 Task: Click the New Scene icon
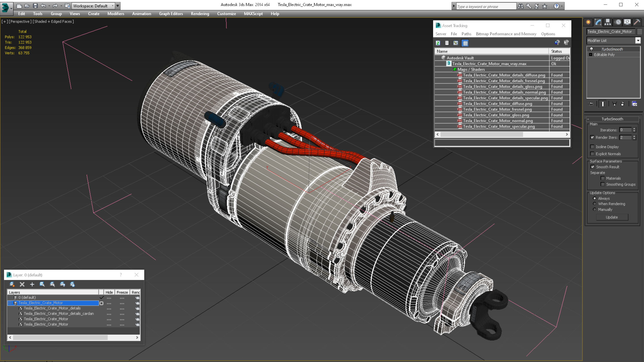pyautogui.click(x=19, y=6)
